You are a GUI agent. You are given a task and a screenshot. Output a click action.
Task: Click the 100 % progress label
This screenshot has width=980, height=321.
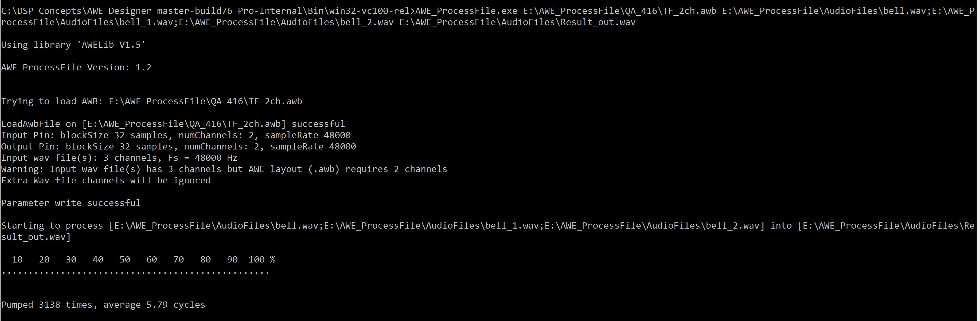coord(262,259)
